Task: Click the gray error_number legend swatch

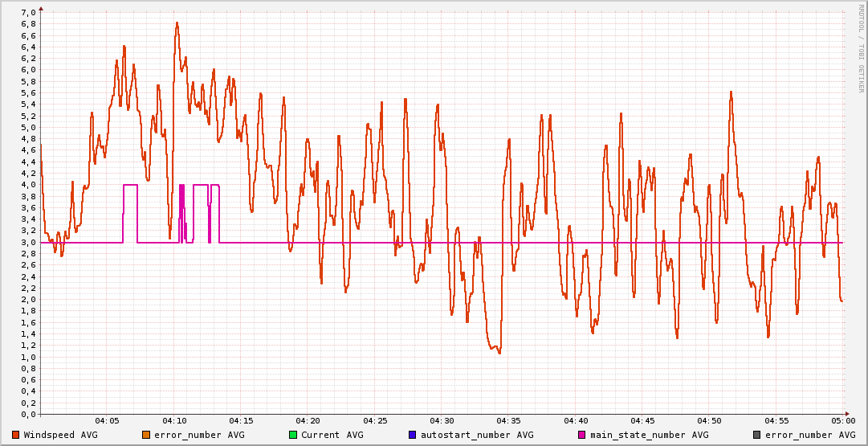Action: tap(757, 435)
